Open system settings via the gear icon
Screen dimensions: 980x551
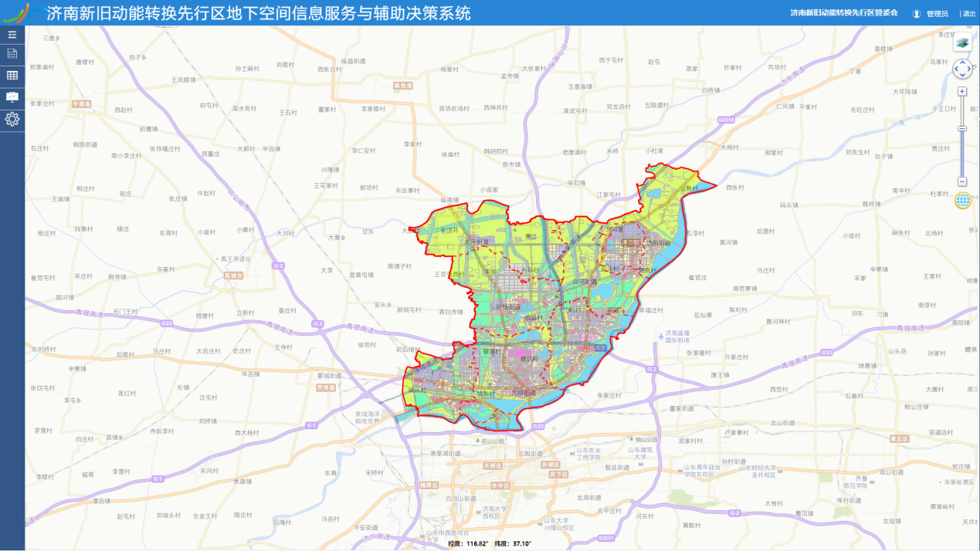click(11, 118)
